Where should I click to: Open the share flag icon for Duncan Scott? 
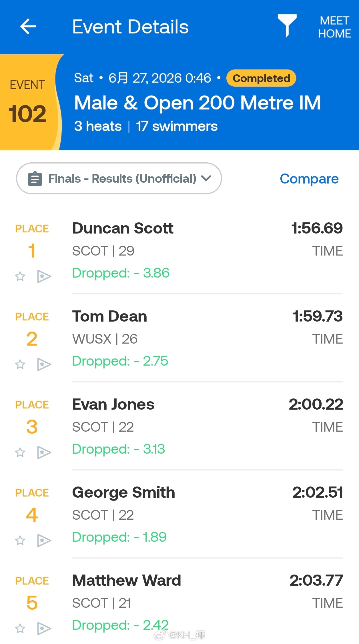[44, 276]
